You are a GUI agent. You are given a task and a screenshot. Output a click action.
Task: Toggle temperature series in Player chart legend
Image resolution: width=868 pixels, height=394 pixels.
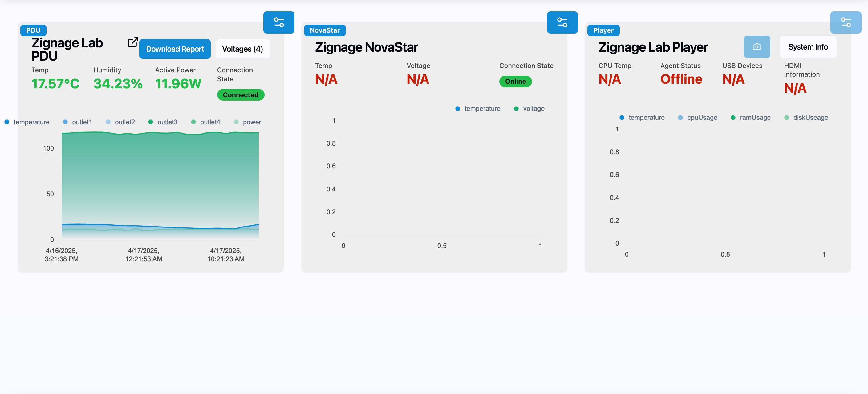(642, 117)
